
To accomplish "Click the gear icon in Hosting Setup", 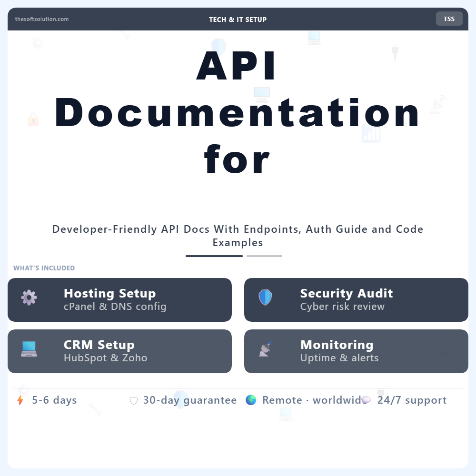I will coord(29,297).
